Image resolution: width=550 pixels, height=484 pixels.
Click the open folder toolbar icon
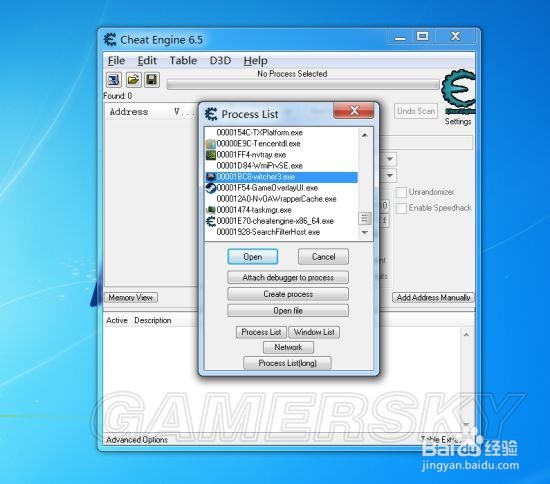133,80
